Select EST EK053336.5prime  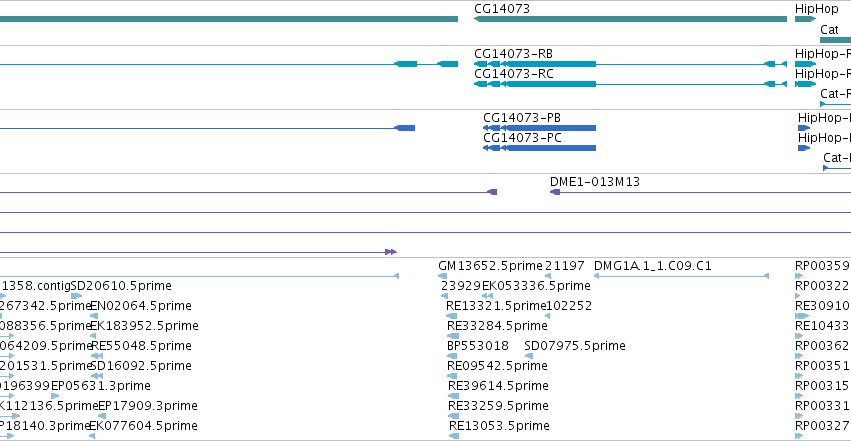pyautogui.click(x=536, y=286)
